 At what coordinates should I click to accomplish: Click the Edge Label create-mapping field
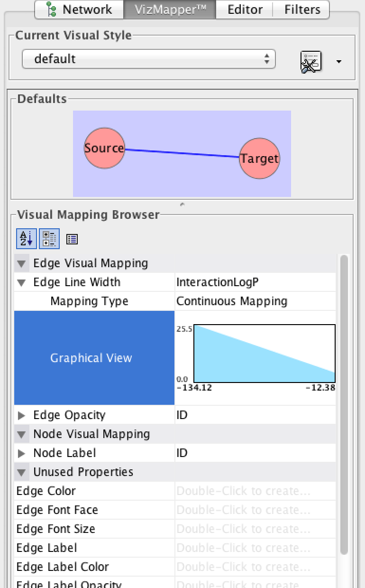pyautogui.click(x=255, y=548)
